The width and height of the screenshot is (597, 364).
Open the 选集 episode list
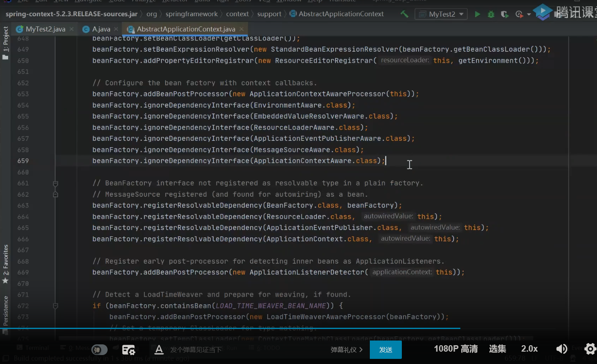pyautogui.click(x=498, y=349)
